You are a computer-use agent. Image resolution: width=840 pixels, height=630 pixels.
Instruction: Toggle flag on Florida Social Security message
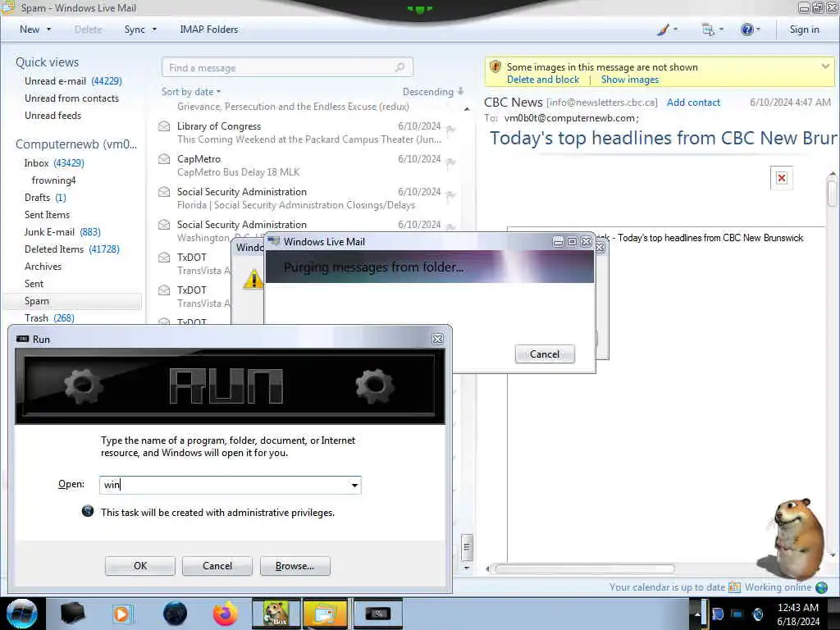450,195
